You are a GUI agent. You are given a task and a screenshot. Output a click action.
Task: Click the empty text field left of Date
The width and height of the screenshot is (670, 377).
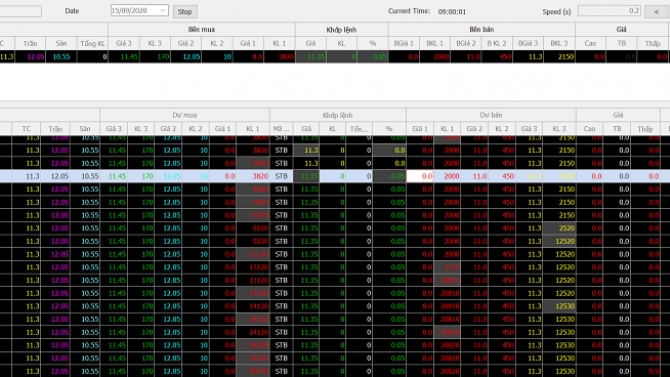tap(21, 11)
